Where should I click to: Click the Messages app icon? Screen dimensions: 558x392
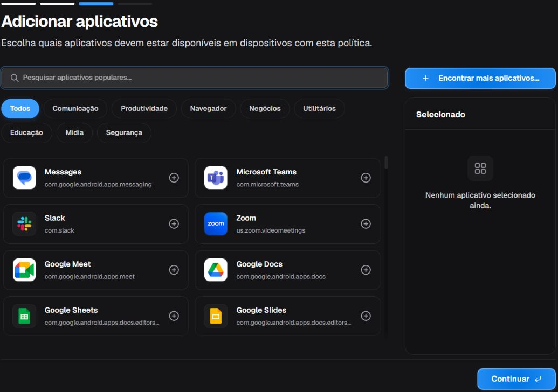pos(24,178)
